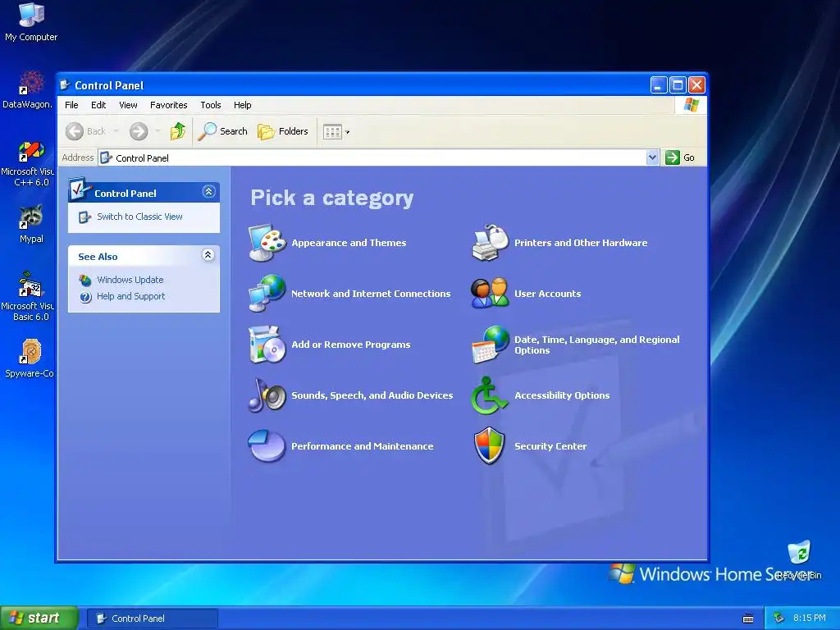The image size is (840, 630).
Task: Click the Performance and Maintenance link text
Action: click(x=362, y=446)
